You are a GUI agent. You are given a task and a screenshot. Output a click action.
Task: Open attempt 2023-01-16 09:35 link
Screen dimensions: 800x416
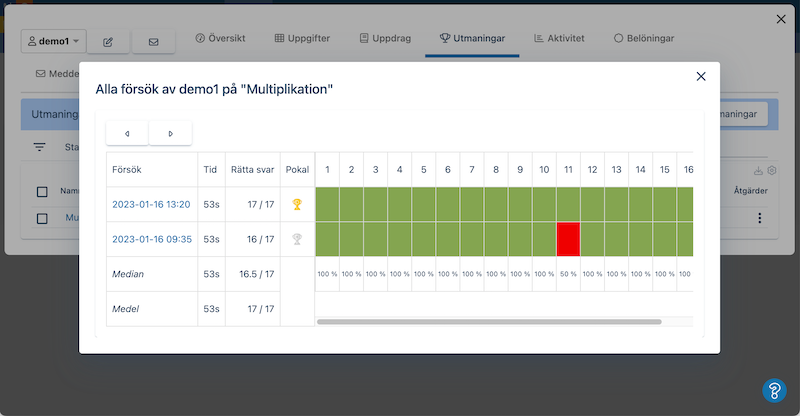tap(150, 239)
